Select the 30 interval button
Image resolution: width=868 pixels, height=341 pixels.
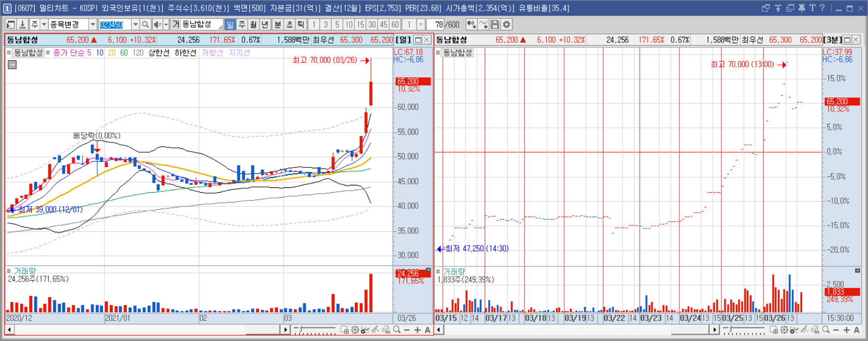click(372, 24)
